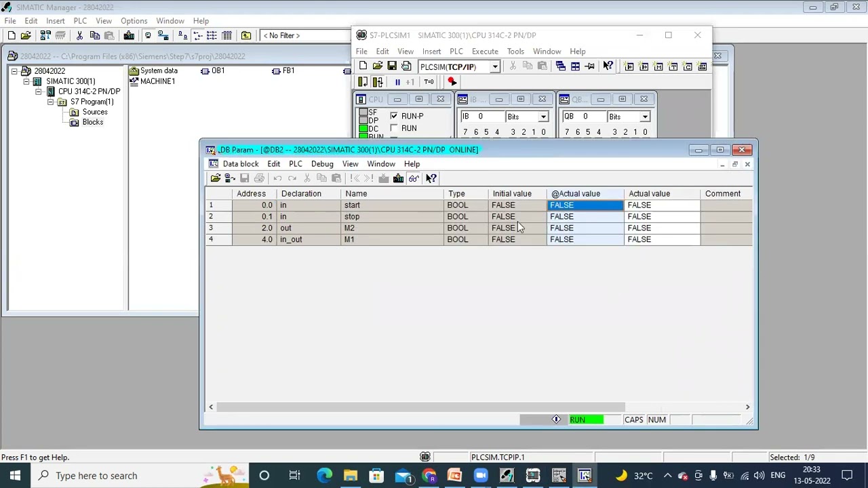Click the highlighted @Actual value cell for start
This screenshot has width=868, height=488.
click(585, 205)
